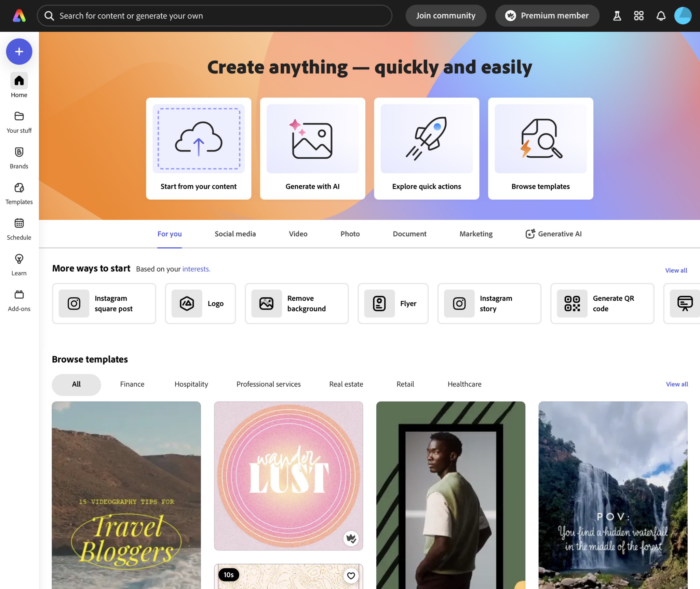Select the For you tab

pyautogui.click(x=170, y=234)
